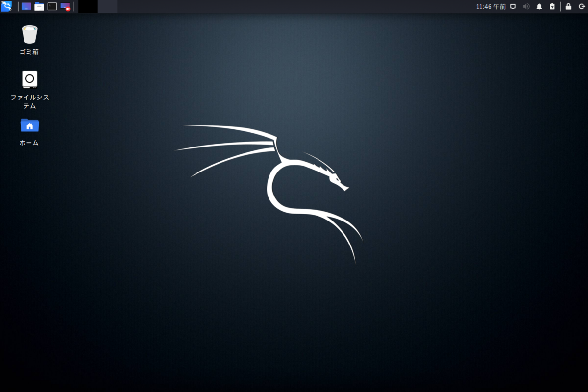Open the Kali applications menu

tap(6, 6)
